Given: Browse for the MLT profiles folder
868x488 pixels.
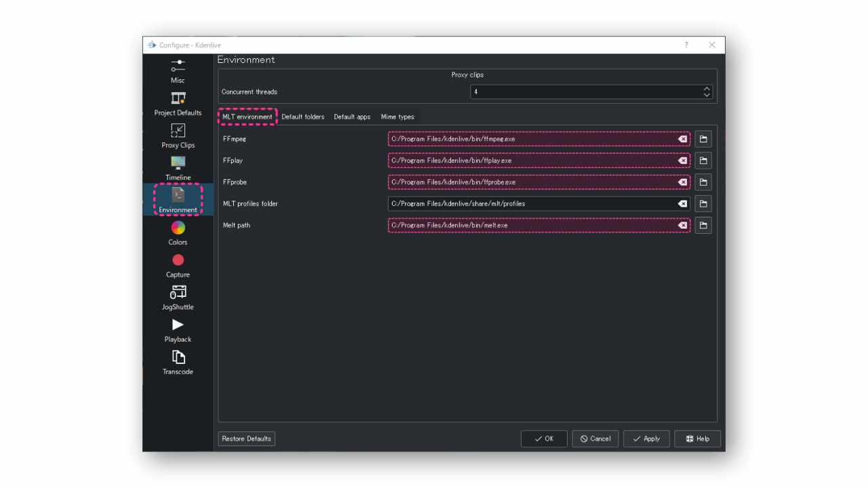Looking at the screenshot, I should [x=703, y=204].
